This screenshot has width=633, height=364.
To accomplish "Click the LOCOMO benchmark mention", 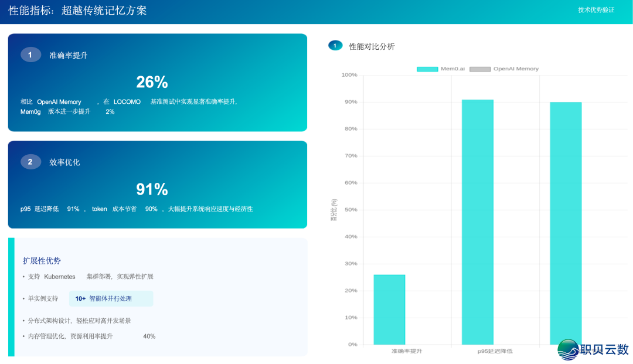I will tap(127, 101).
